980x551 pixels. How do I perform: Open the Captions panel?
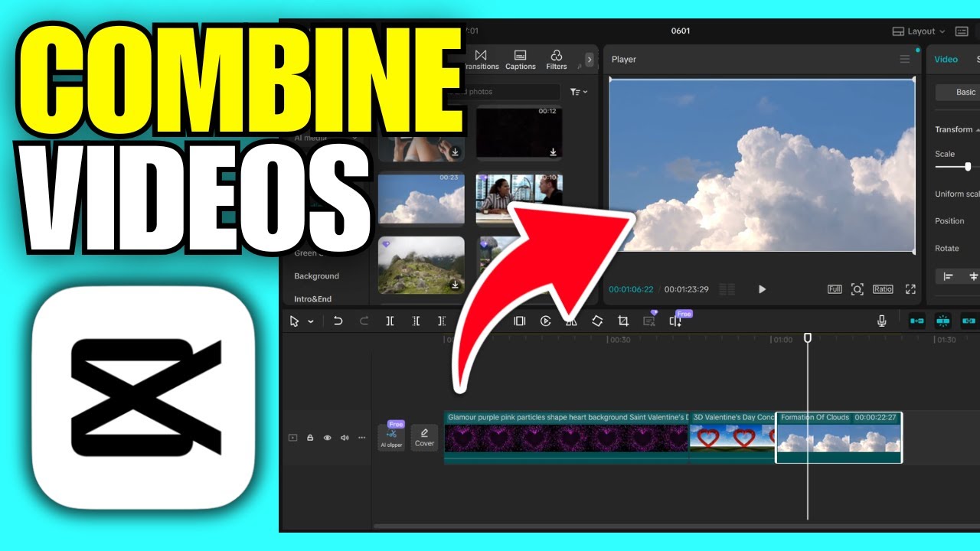[x=521, y=60]
